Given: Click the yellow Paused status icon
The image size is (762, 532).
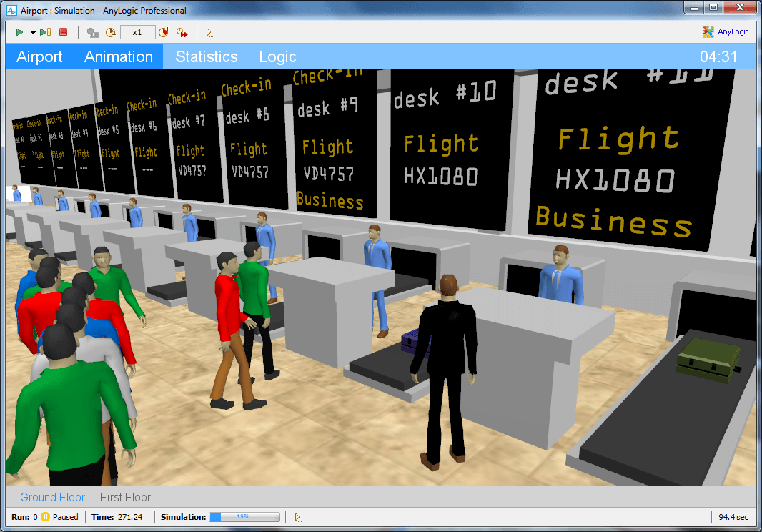Looking at the screenshot, I should (45, 516).
